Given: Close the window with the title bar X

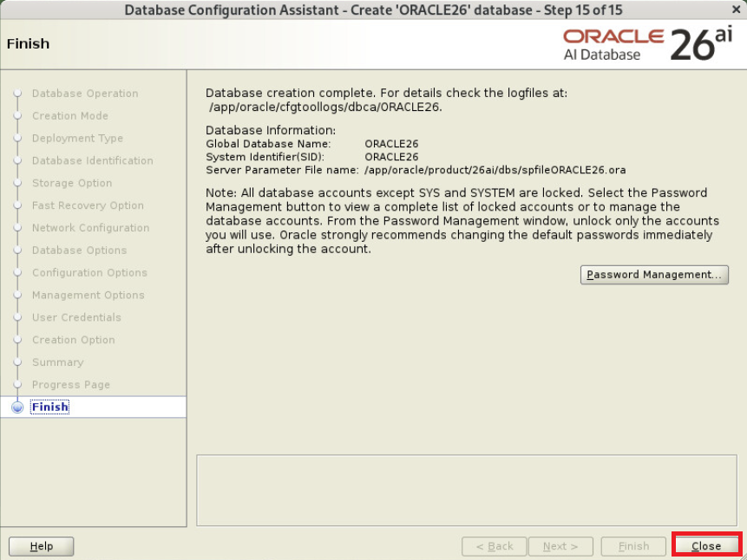Looking at the screenshot, I should point(736,9).
